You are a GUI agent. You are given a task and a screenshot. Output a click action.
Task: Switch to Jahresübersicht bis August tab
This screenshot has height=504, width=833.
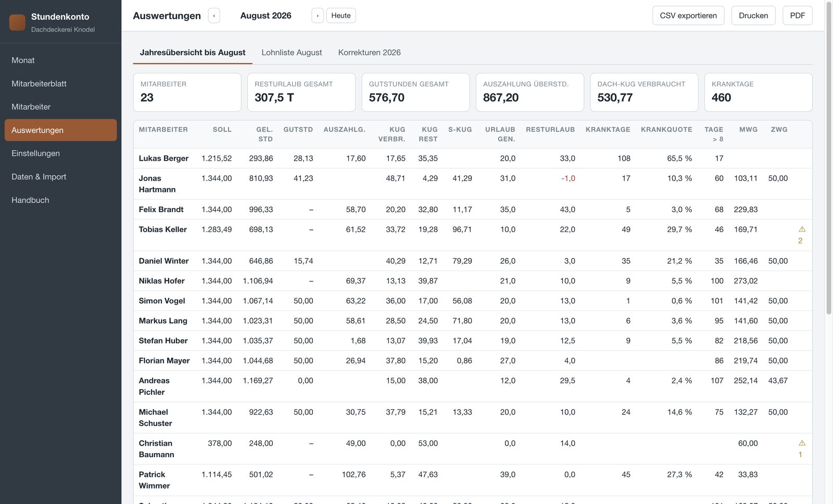tap(193, 53)
